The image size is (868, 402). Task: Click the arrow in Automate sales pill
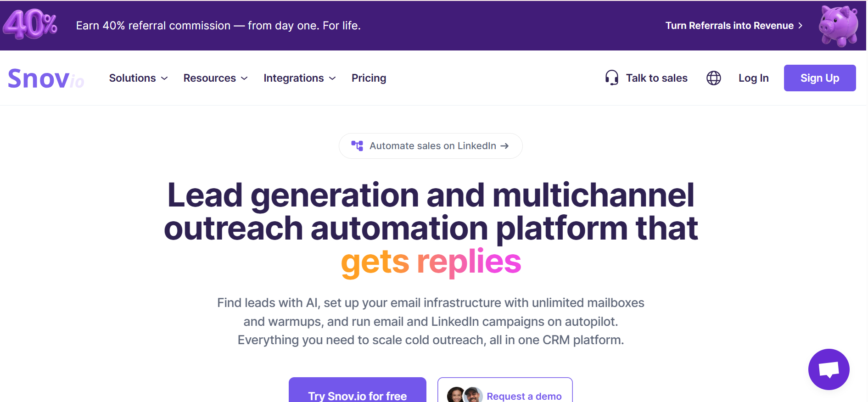click(504, 146)
